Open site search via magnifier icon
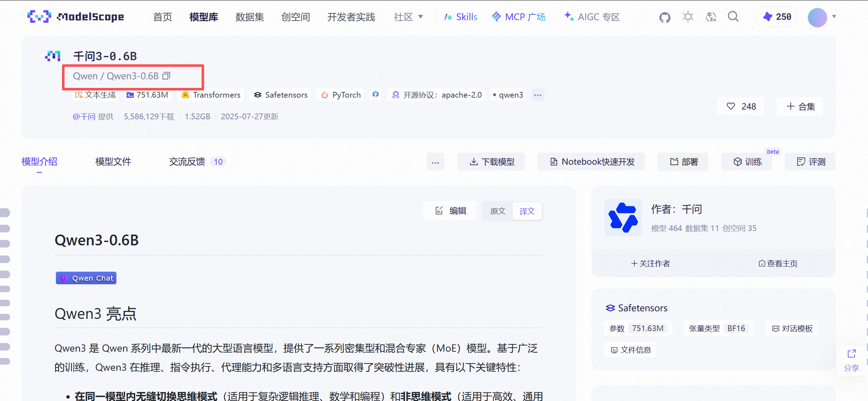 pyautogui.click(x=733, y=17)
